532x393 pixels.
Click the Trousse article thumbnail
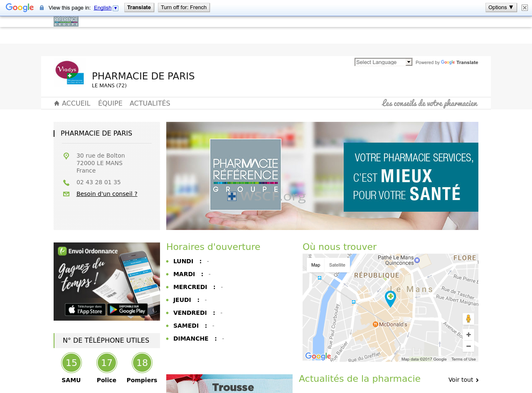(229, 383)
